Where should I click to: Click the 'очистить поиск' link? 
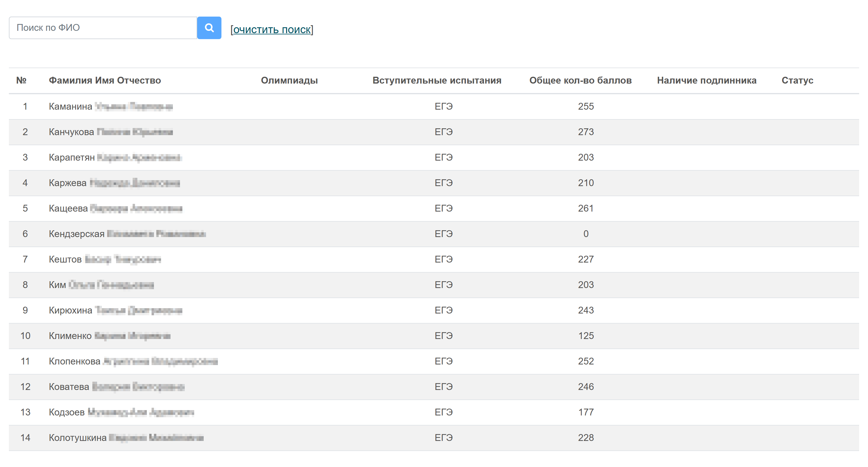click(x=271, y=30)
